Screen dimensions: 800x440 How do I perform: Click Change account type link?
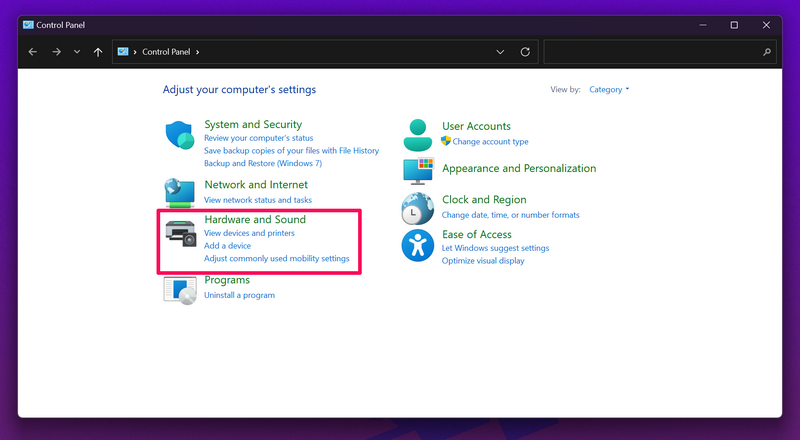coord(490,142)
